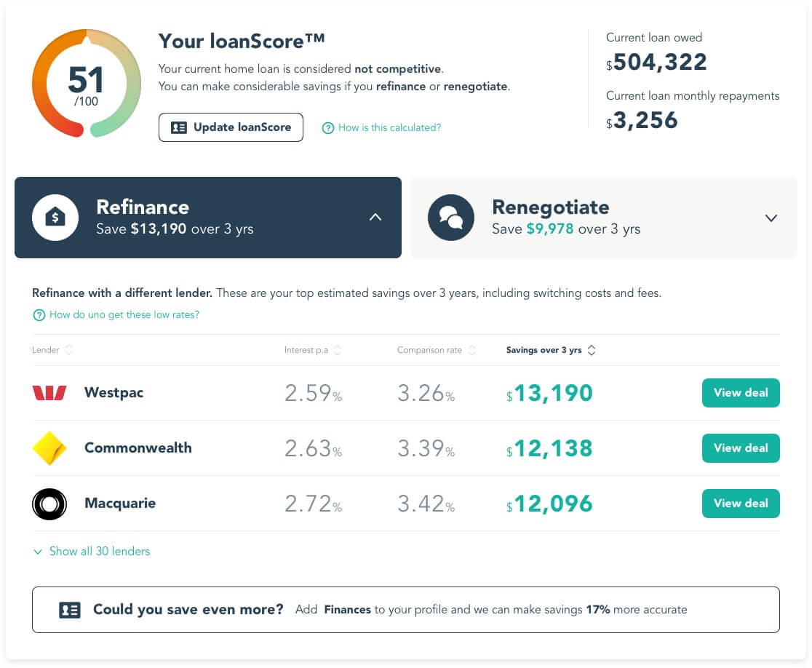Image resolution: width=812 pixels, height=668 pixels.
Task: Click the Commonwealth lender name
Action: [x=138, y=448]
